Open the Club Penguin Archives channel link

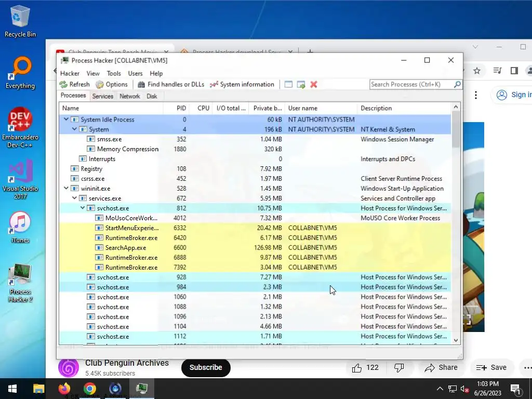tap(127, 363)
